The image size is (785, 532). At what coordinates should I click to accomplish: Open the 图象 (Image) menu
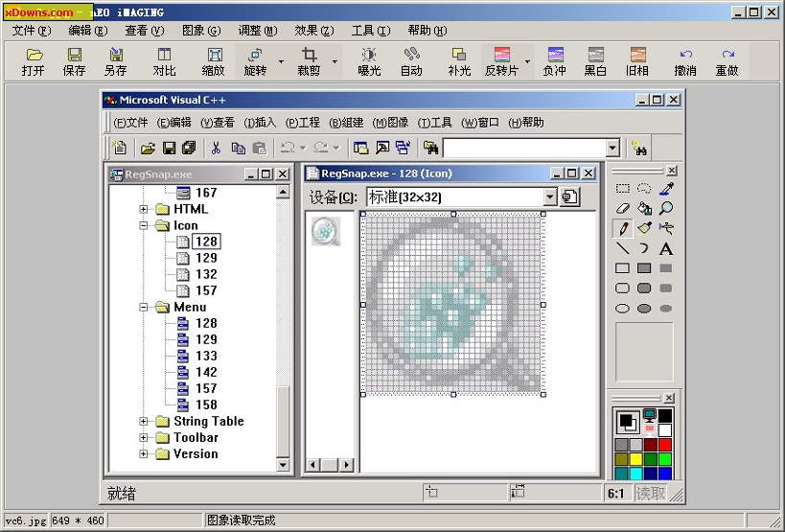point(201,31)
